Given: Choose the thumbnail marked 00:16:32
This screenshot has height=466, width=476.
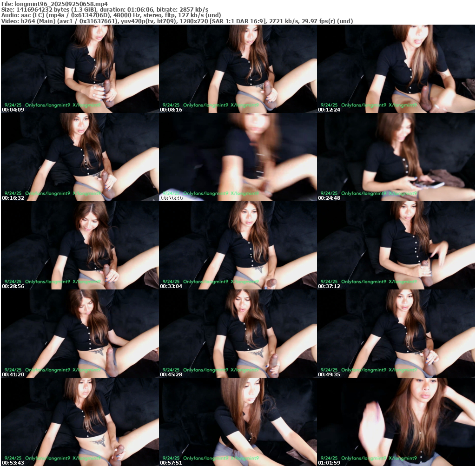Looking at the screenshot, I should (80, 157).
